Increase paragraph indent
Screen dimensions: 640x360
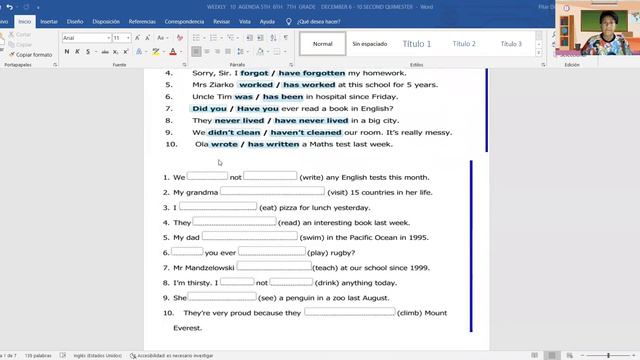[x=260, y=38]
